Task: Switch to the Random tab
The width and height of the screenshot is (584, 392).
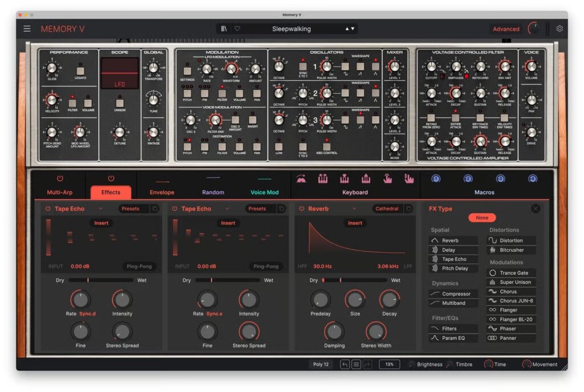Action: click(x=213, y=192)
